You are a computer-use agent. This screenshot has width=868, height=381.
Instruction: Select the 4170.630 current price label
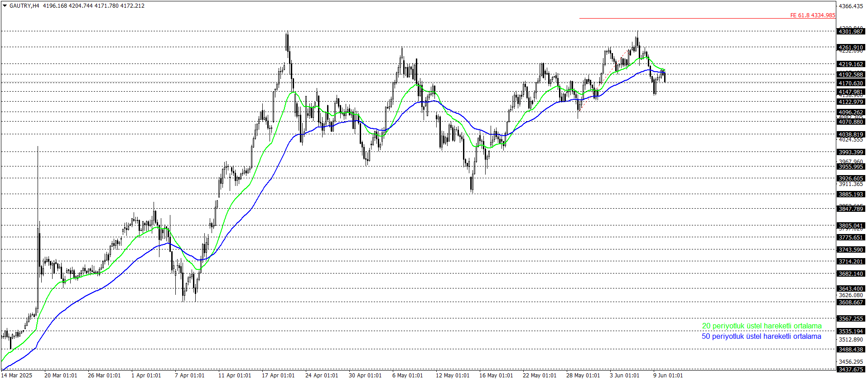click(x=851, y=83)
